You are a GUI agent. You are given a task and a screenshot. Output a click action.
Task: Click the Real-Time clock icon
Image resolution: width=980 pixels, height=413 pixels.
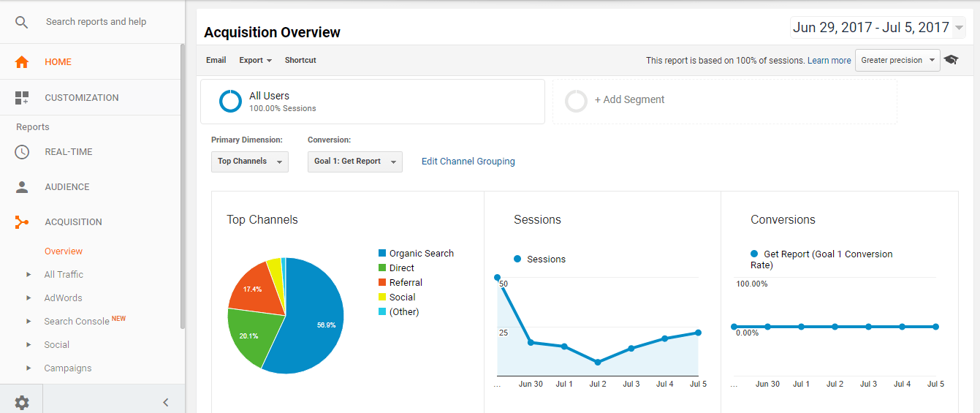coord(22,152)
